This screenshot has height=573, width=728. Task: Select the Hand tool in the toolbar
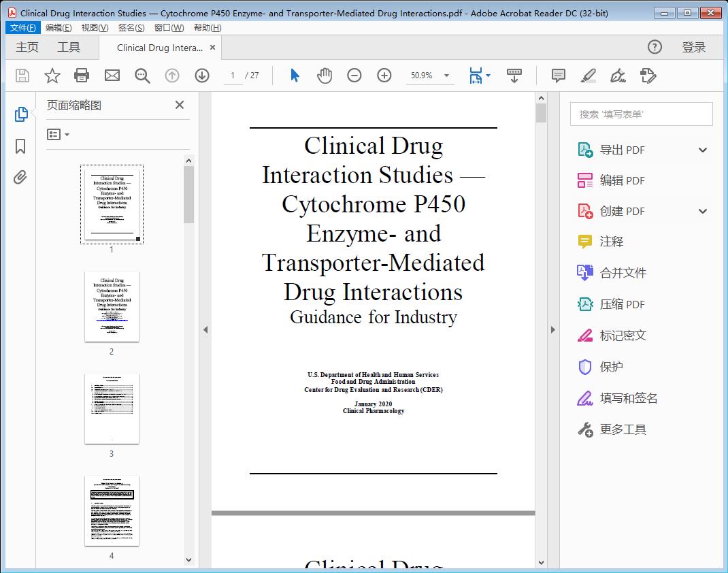pyautogui.click(x=325, y=76)
